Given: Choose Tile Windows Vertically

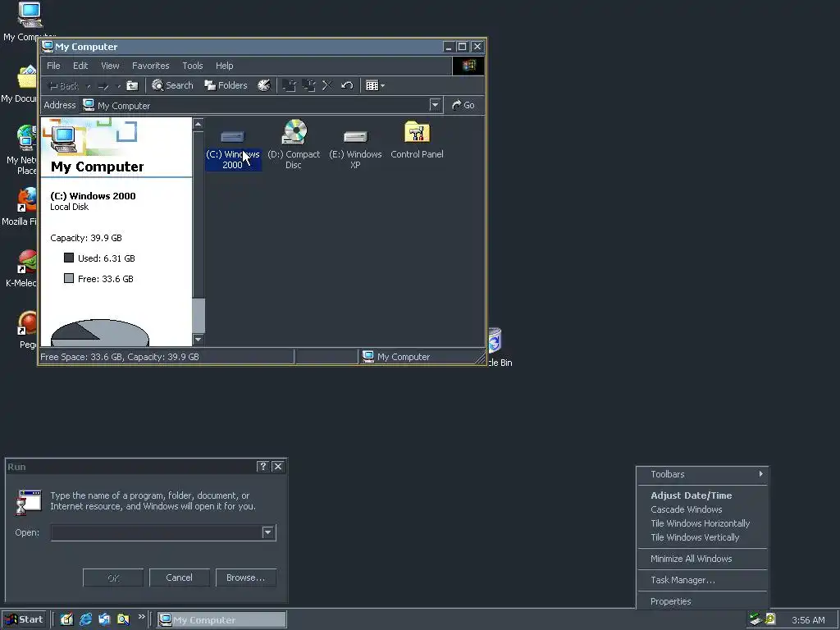Looking at the screenshot, I should point(703,537).
